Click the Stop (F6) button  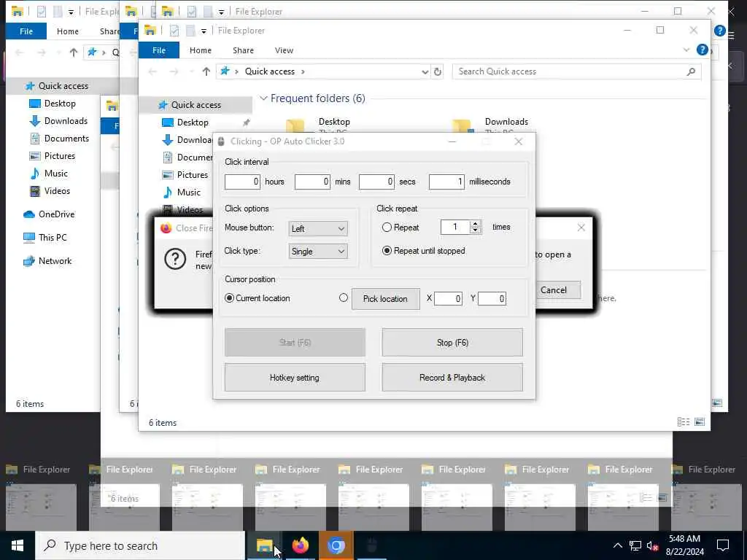(452, 343)
